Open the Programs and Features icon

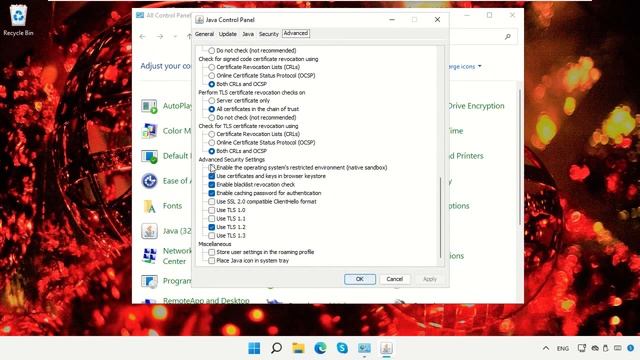[149, 281]
